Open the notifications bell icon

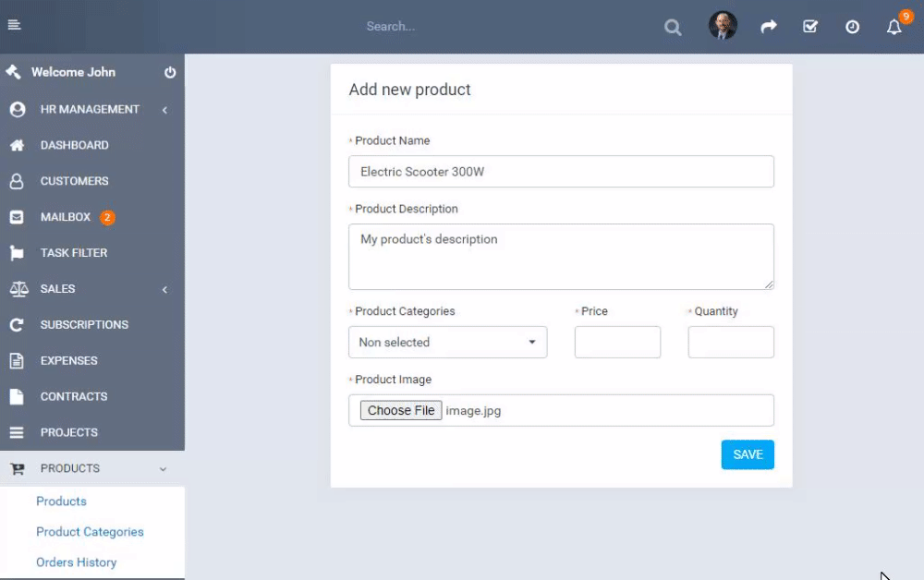click(894, 27)
